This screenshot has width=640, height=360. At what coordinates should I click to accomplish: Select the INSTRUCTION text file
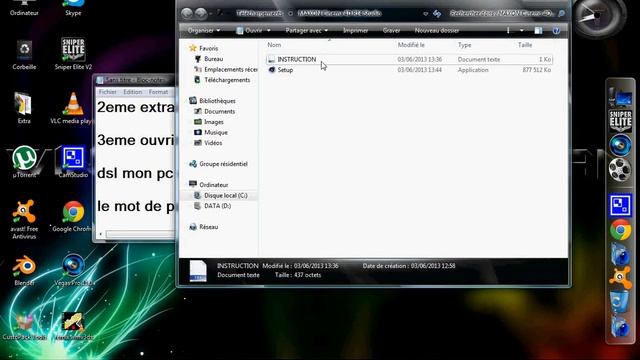click(409, 60)
